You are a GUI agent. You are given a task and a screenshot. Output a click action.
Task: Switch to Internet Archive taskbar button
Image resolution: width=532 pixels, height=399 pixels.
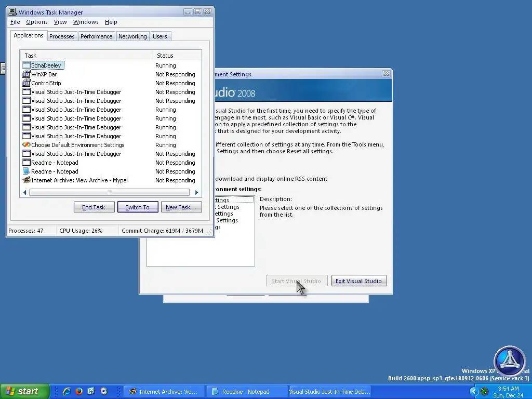click(164, 391)
